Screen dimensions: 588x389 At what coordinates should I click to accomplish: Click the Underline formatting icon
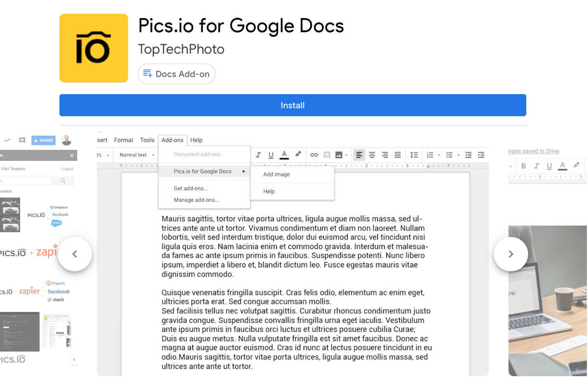(271, 154)
